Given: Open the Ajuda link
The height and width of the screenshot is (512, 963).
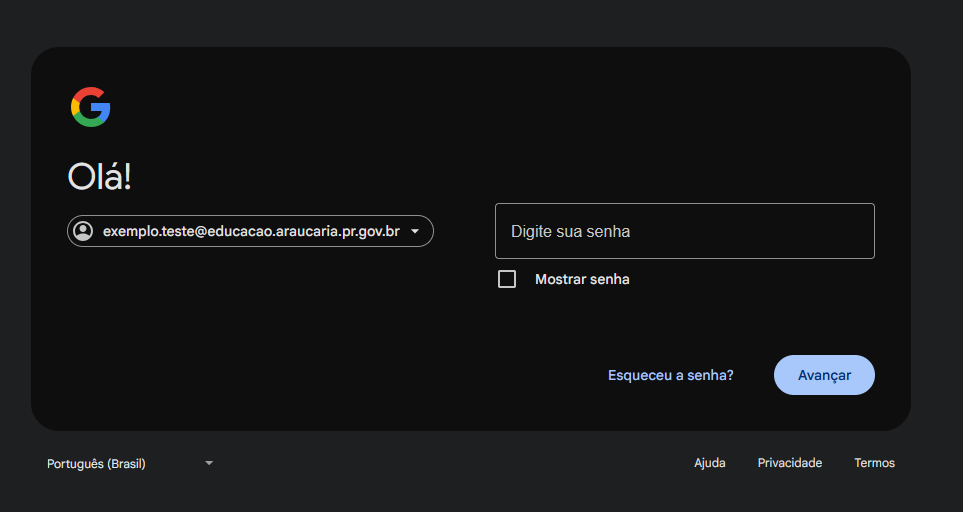Looking at the screenshot, I should coord(710,463).
